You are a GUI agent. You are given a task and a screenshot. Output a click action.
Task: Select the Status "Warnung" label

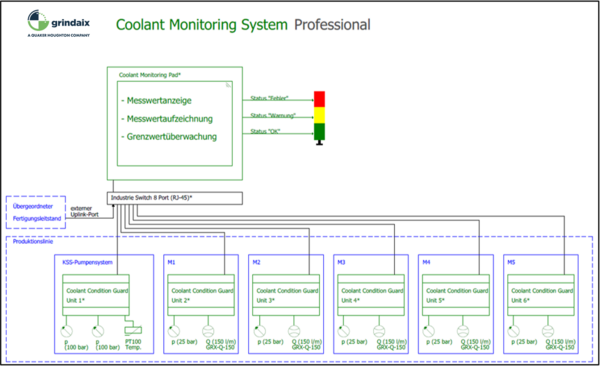tap(273, 115)
